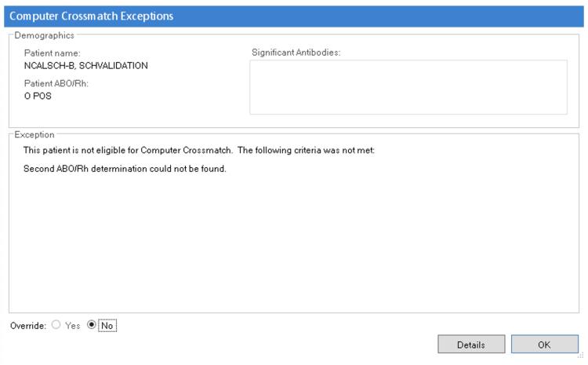Image resolution: width=588 pixels, height=365 pixels.
Task: Click the 'Yes' text beside Override
Action: point(73,326)
